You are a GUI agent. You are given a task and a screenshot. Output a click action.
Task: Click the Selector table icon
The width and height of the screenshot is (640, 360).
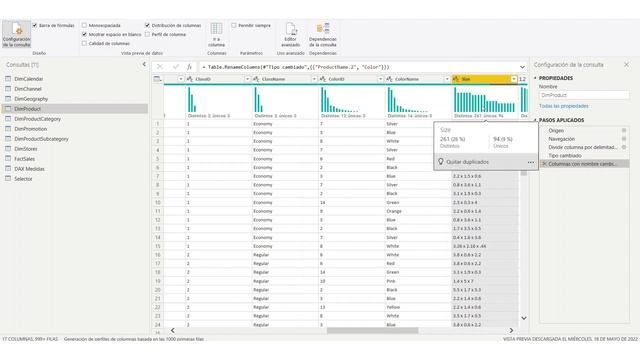coord(8,179)
